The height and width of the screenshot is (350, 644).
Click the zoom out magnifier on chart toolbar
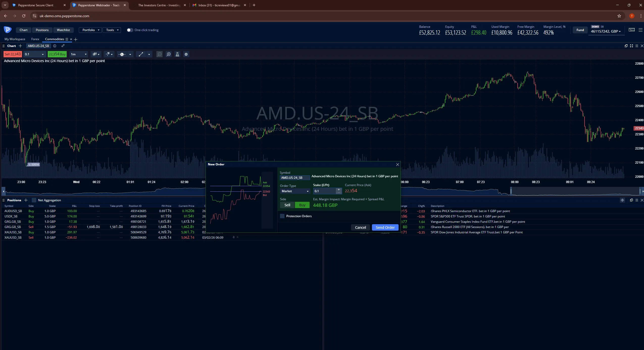(x=160, y=54)
